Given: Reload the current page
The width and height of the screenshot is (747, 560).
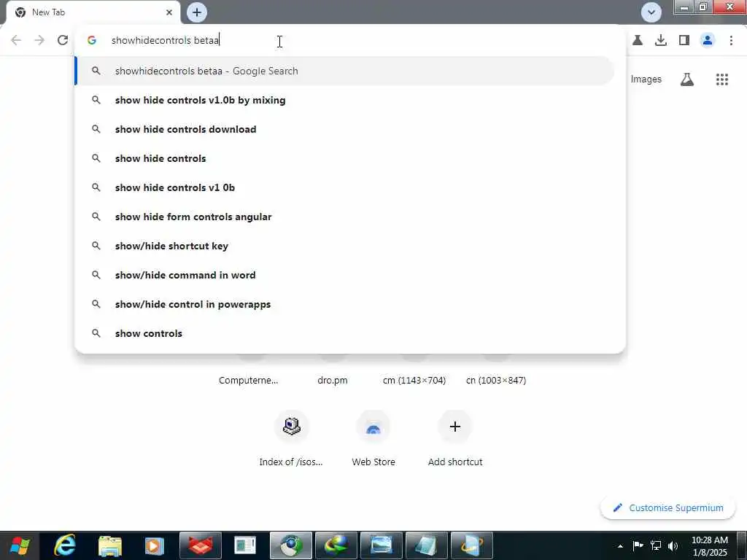Looking at the screenshot, I should pyautogui.click(x=63, y=41).
